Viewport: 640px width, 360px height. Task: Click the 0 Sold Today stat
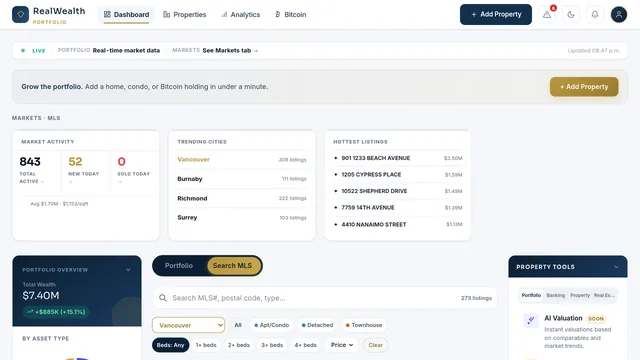coord(134,171)
